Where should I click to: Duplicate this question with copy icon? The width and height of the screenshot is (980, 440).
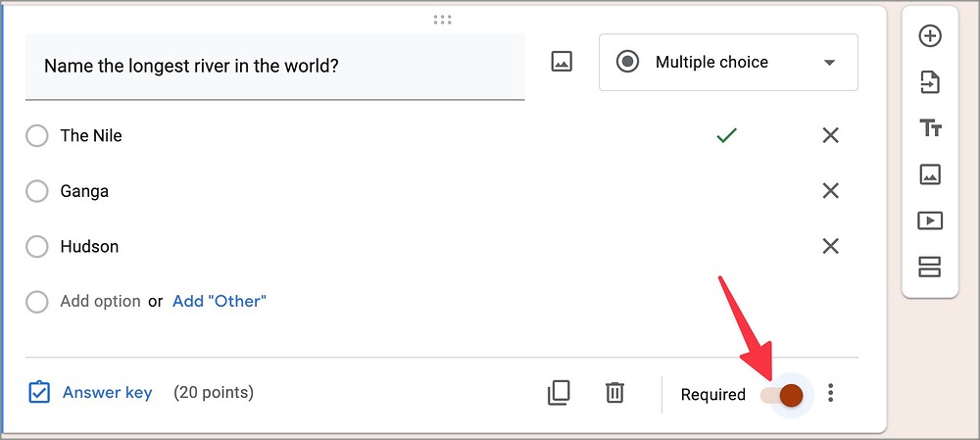click(558, 393)
